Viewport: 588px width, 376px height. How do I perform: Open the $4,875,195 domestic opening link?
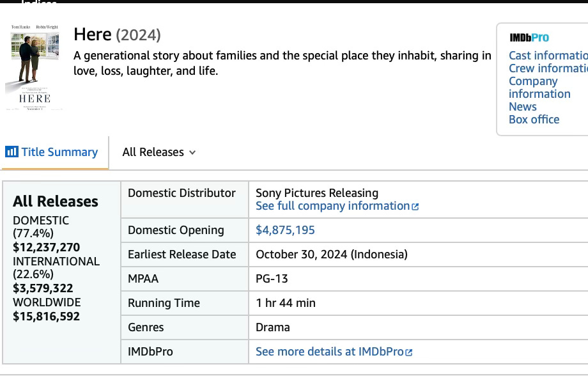[286, 230]
